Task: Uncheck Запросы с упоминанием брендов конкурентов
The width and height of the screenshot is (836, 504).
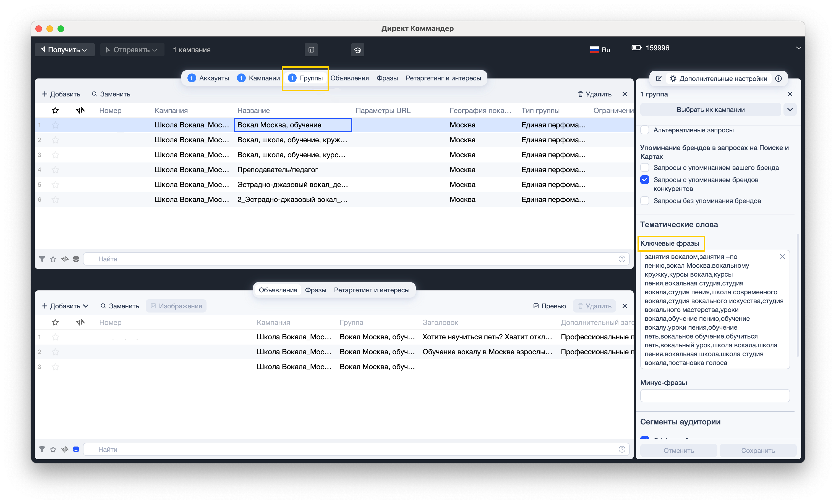Action: pyautogui.click(x=645, y=180)
